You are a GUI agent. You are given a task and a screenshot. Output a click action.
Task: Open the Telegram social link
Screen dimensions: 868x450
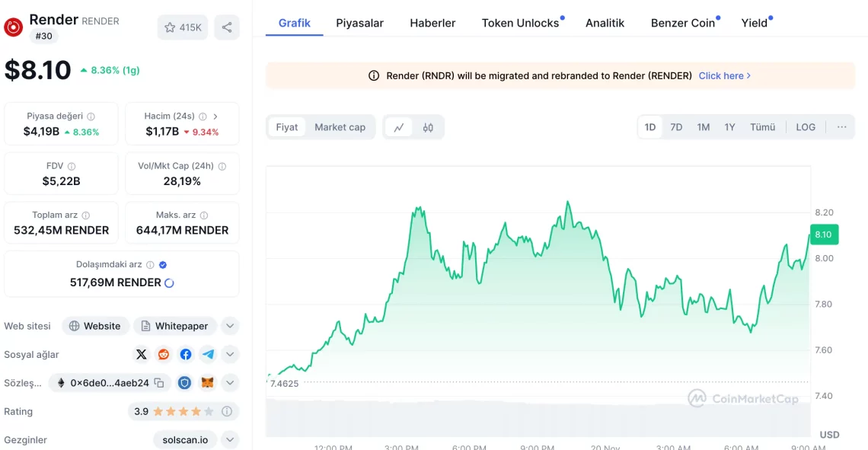tap(208, 354)
